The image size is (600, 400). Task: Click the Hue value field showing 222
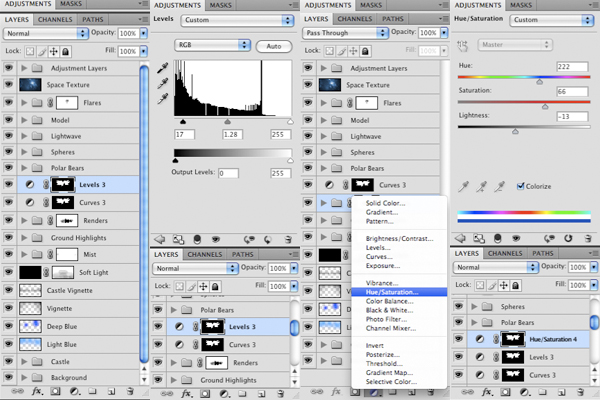point(572,67)
